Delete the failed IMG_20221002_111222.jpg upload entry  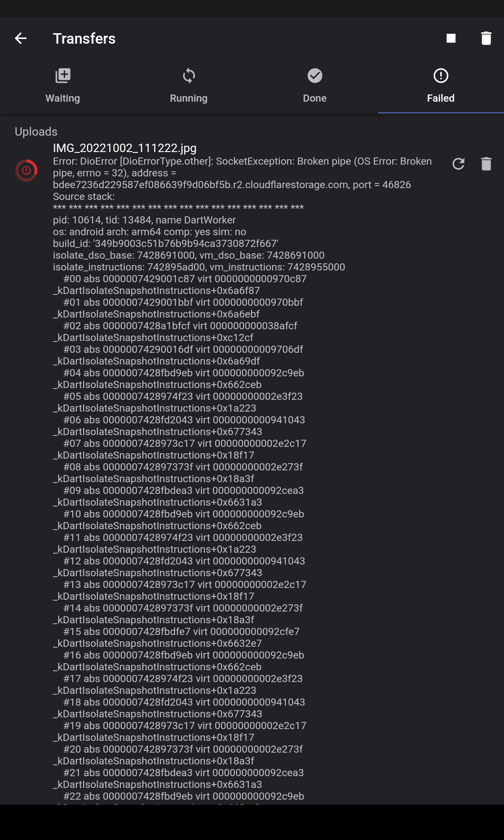tap(486, 164)
